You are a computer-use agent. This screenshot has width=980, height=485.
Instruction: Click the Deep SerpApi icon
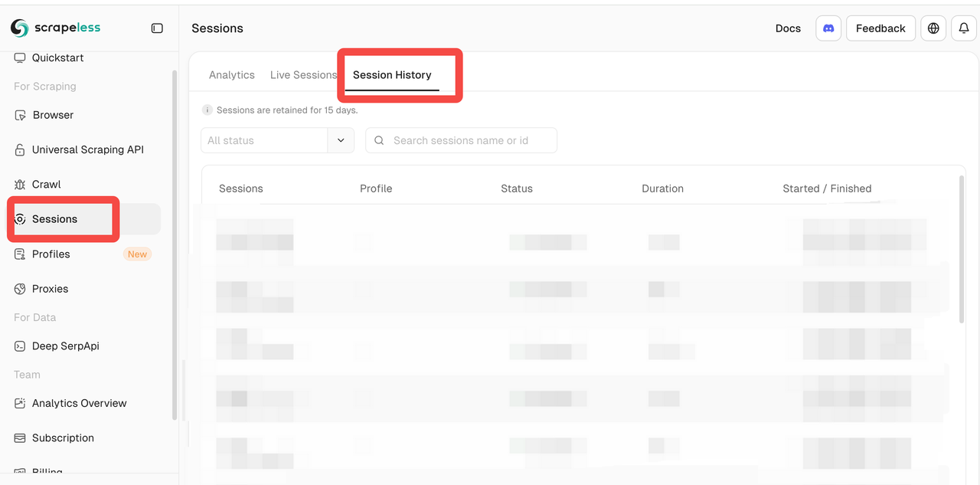pos(20,346)
